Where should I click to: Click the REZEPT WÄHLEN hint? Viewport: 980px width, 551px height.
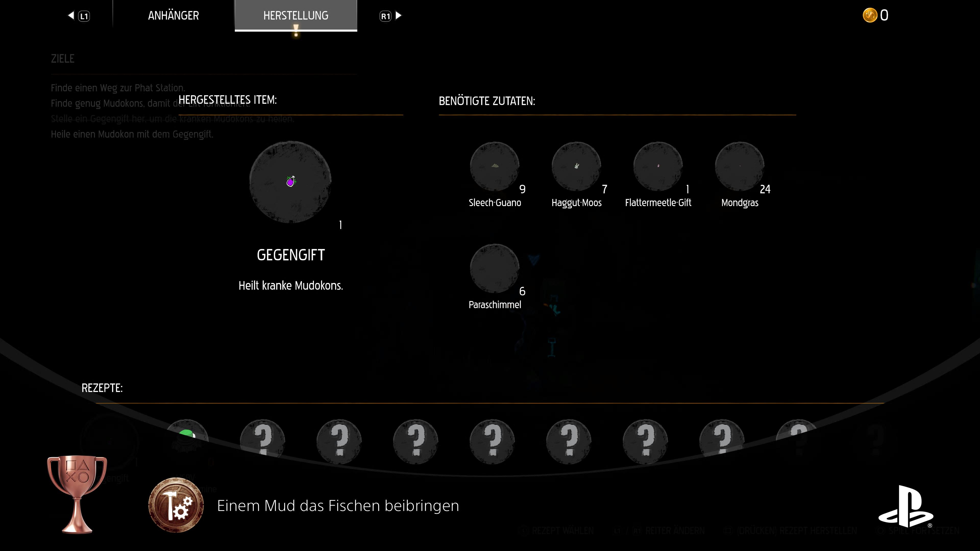pos(562,531)
